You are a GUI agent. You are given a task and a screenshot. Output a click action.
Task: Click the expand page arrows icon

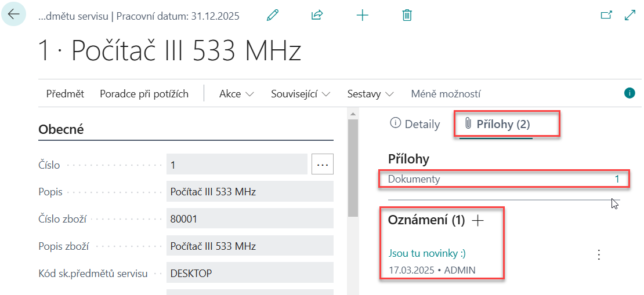[629, 15]
